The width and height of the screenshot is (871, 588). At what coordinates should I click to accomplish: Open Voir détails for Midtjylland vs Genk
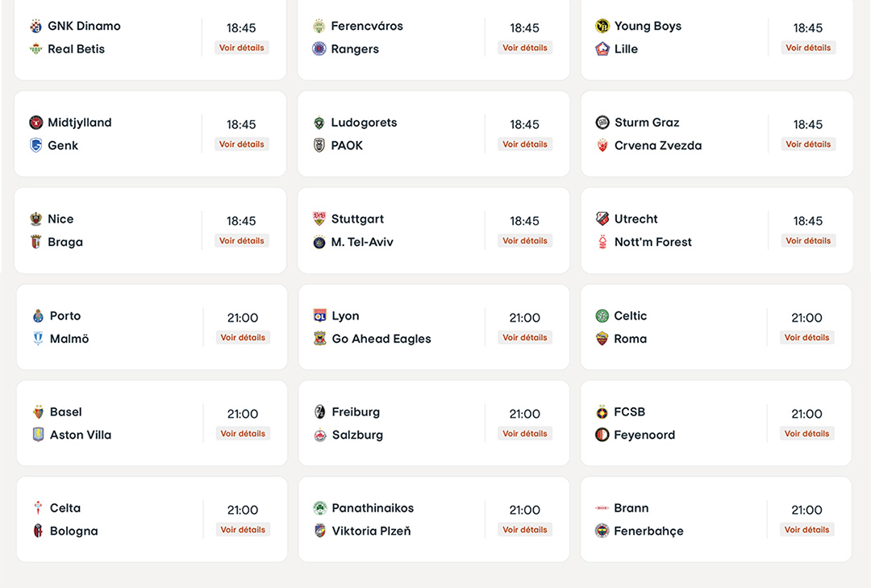242,144
